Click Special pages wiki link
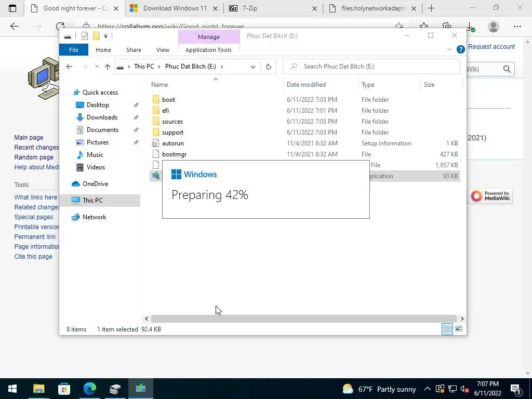This screenshot has width=532, height=399. (34, 217)
